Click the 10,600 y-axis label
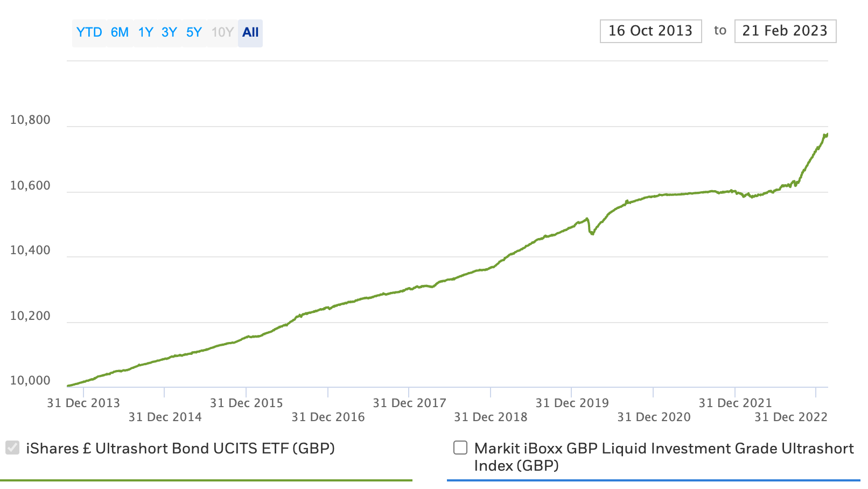The width and height of the screenshot is (868, 489). coord(30,186)
